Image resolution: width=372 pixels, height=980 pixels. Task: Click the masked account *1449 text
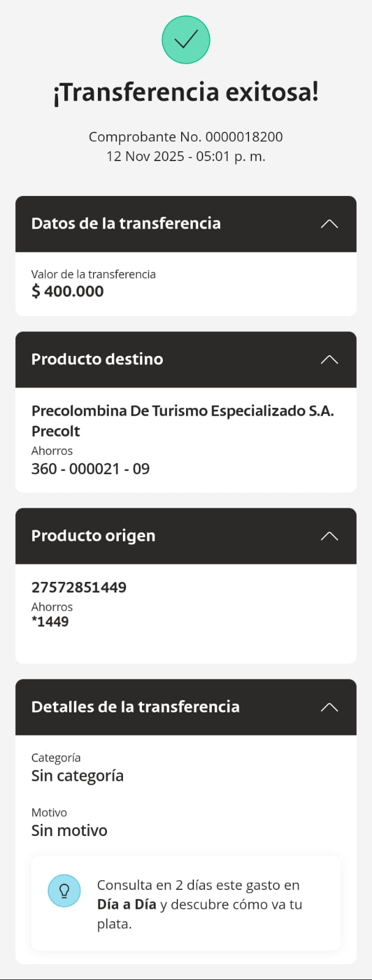[x=50, y=622]
